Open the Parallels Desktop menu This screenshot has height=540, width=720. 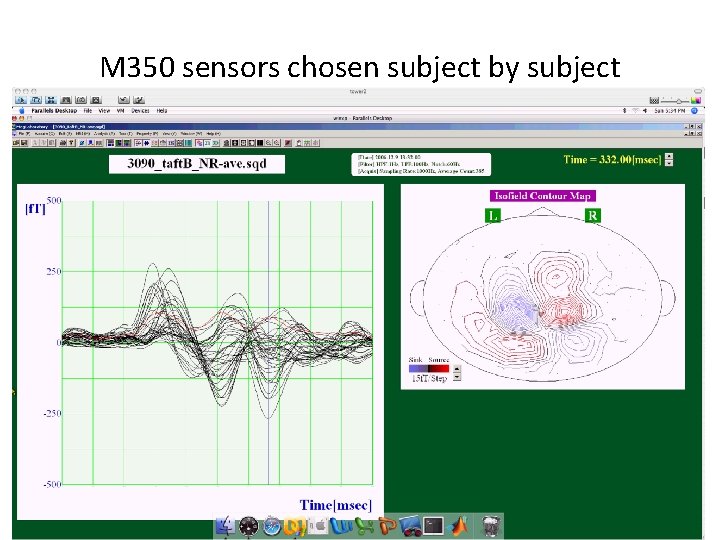[x=54, y=111]
